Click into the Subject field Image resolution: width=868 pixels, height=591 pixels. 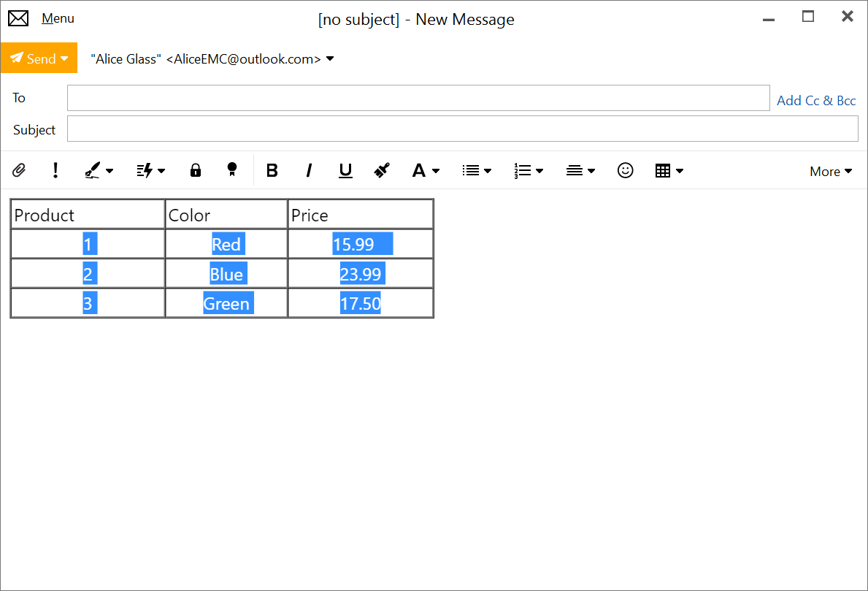point(462,129)
